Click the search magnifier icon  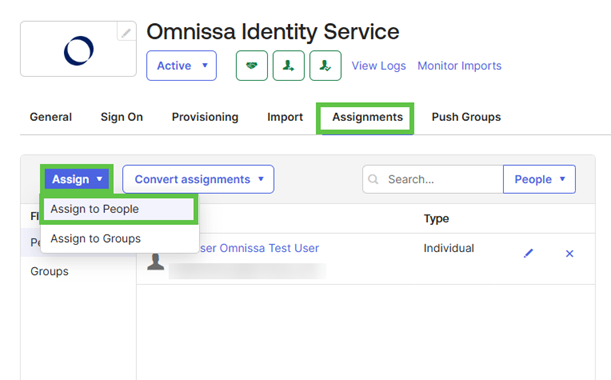pos(373,179)
